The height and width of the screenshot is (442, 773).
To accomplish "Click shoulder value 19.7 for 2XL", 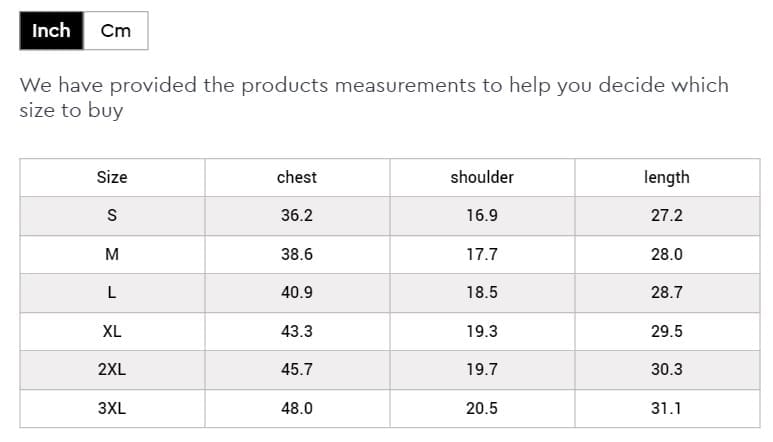I will (x=482, y=370).
